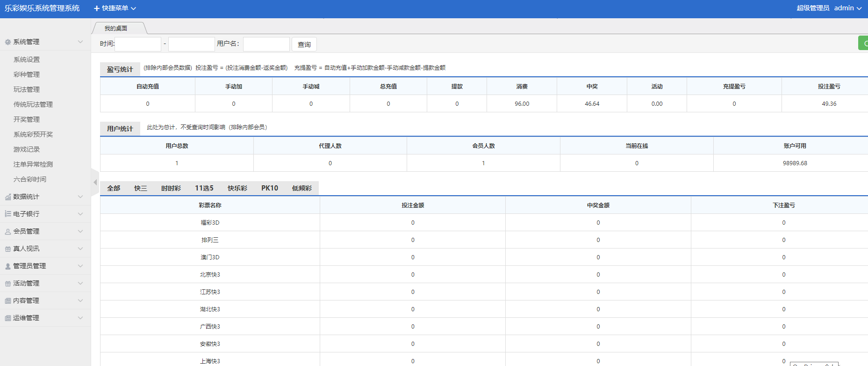The height and width of the screenshot is (366, 868).
Task: Click the user icon beside 会员管理
Action: click(7, 232)
